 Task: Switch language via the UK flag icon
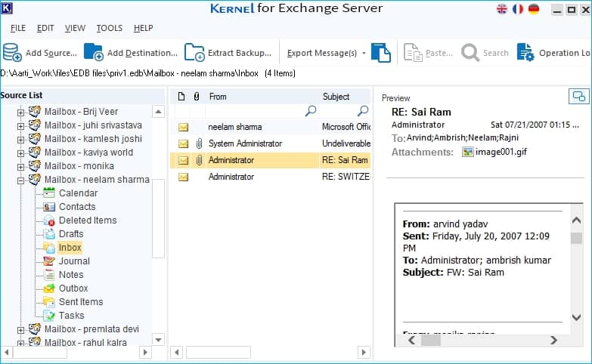point(502,8)
